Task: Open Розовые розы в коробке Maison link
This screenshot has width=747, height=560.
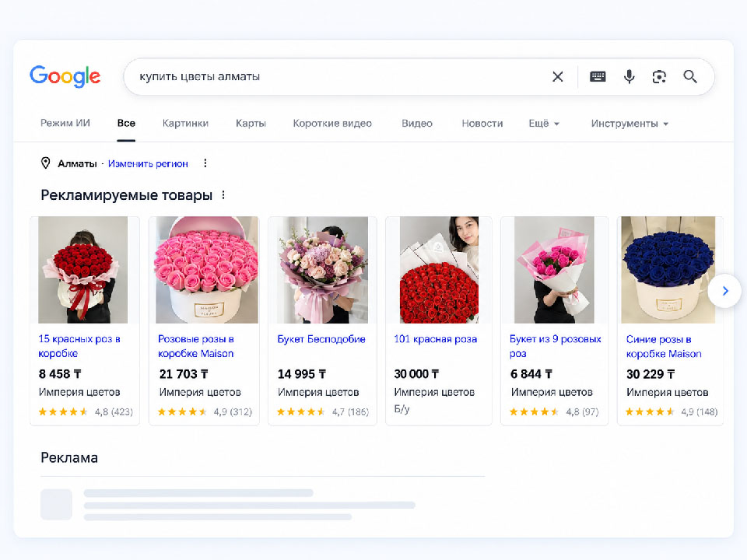Action: 196,346
